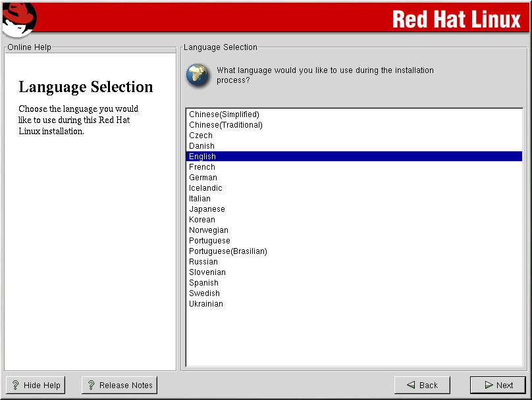Click the question mark icon on Hide Help
This screenshot has height=400, width=532.
(x=16, y=386)
